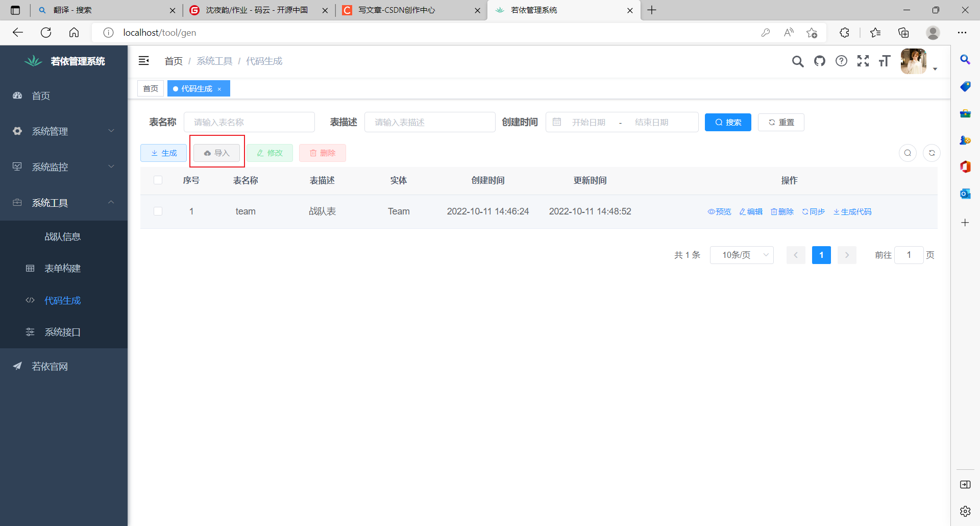Add page to favorites star icon
The height and width of the screenshot is (526, 980).
[x=812, y=33]
